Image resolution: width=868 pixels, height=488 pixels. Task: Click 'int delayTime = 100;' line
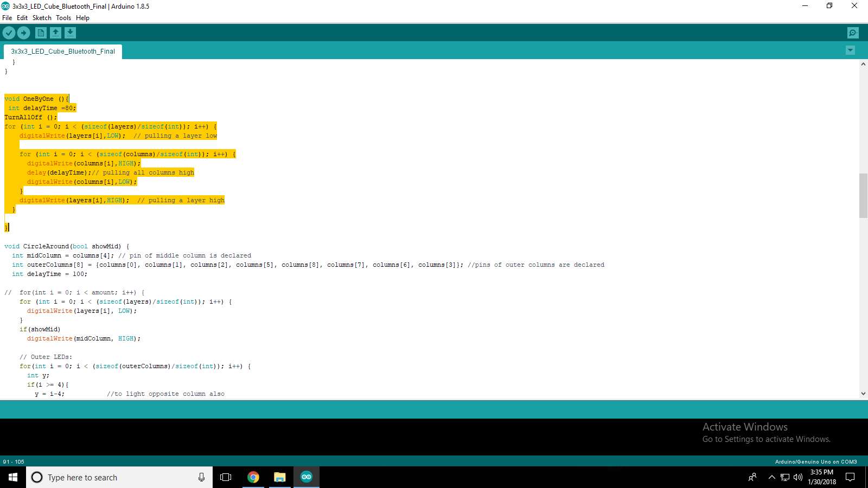49,274
